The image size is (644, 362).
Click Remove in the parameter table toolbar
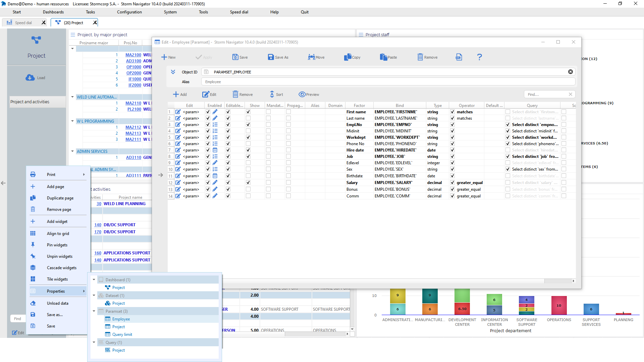click(x=243, y=95)
